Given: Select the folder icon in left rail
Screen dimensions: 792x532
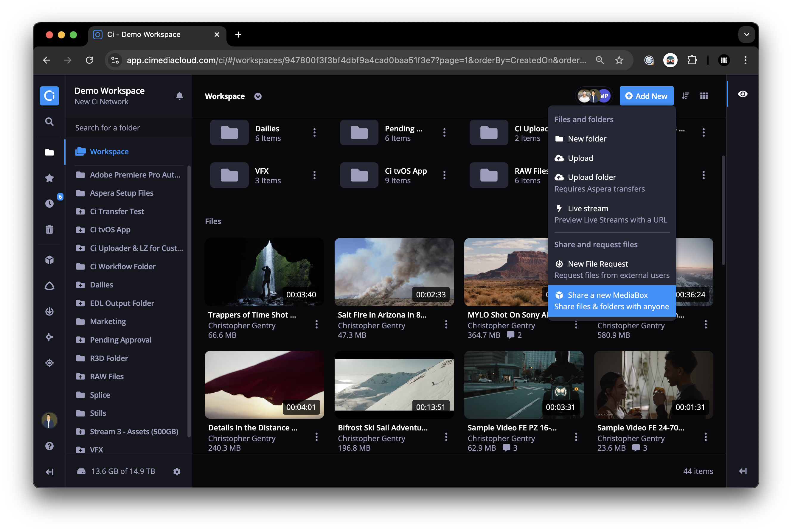Looking at the screenshot, I should (49, 152).
